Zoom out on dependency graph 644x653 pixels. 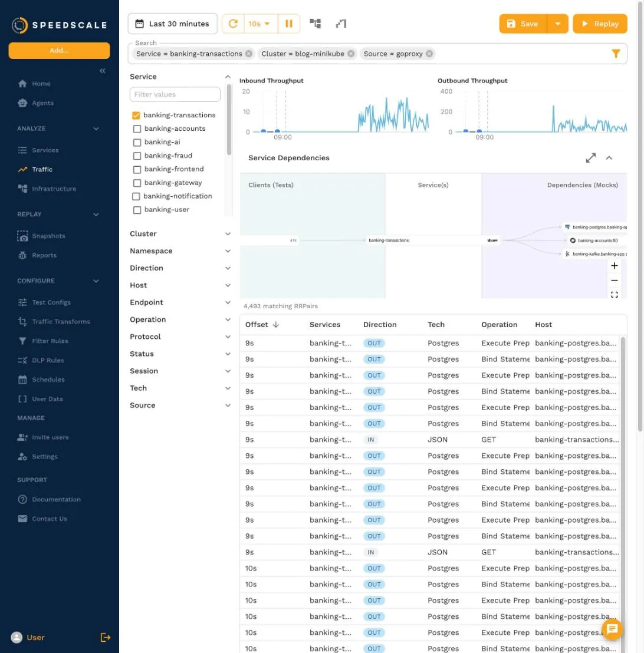[614, 281]
